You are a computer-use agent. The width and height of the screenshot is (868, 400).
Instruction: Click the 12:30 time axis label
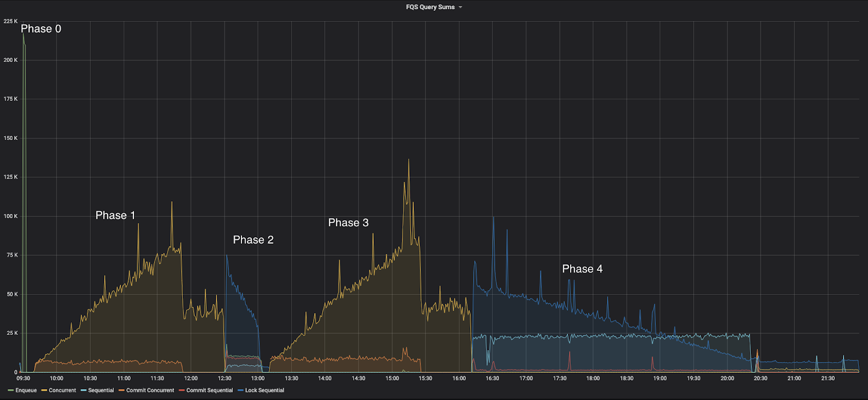(225, 378)
